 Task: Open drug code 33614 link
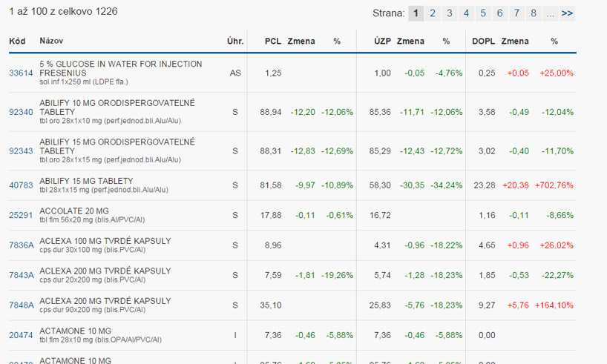click(21, 73)
